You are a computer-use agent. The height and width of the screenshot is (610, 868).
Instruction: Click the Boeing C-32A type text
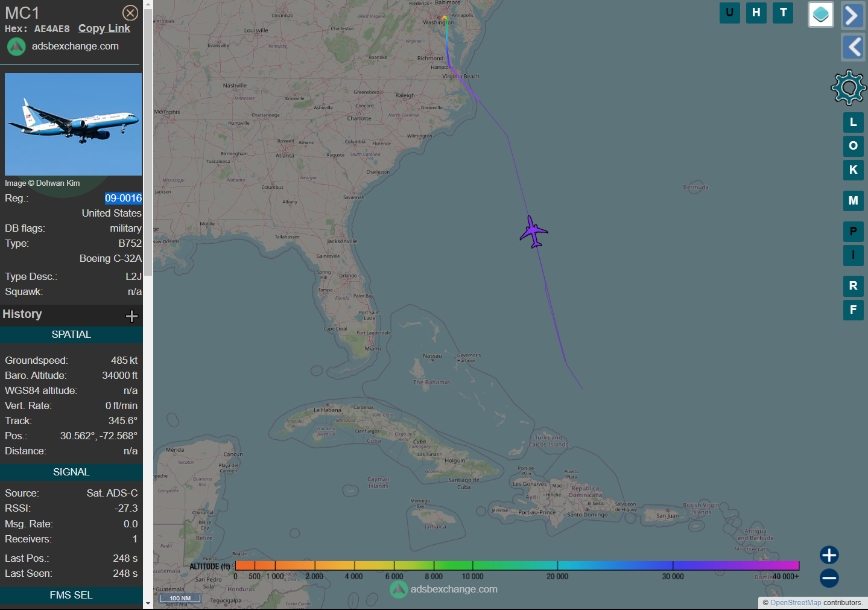tap(110, 258)
